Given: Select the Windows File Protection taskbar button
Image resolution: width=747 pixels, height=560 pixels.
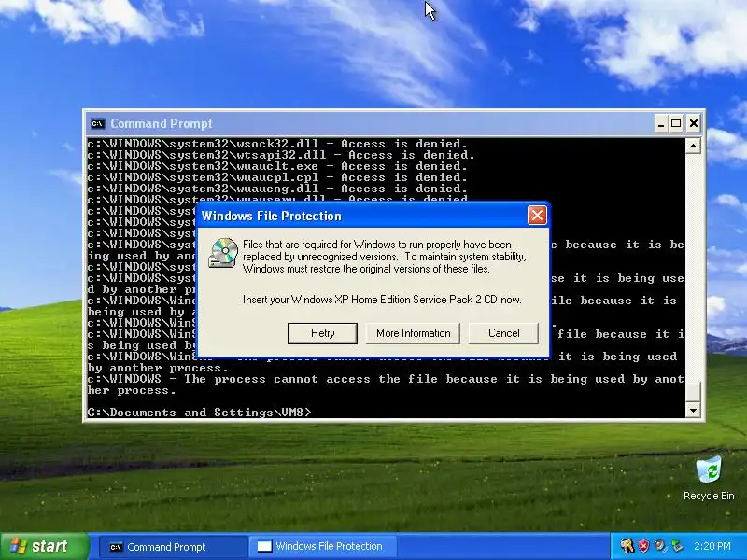Looking at the screenshot, I should (322, 547).
